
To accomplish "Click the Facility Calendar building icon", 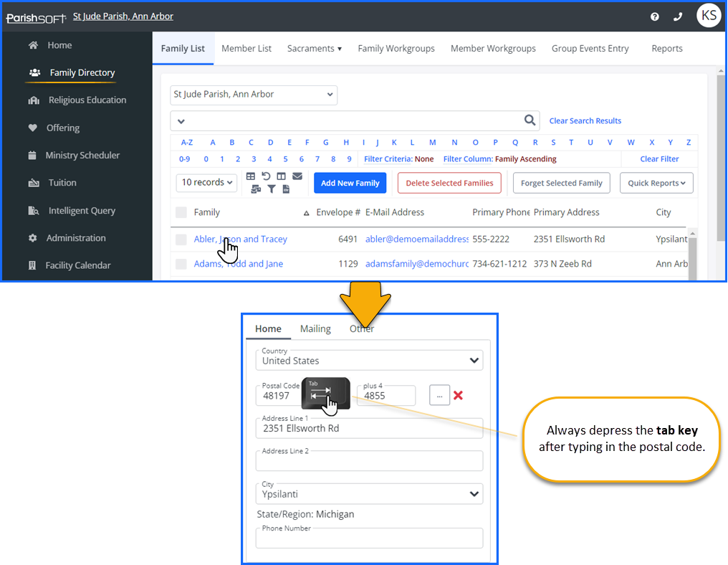I will tap(32, 265).
